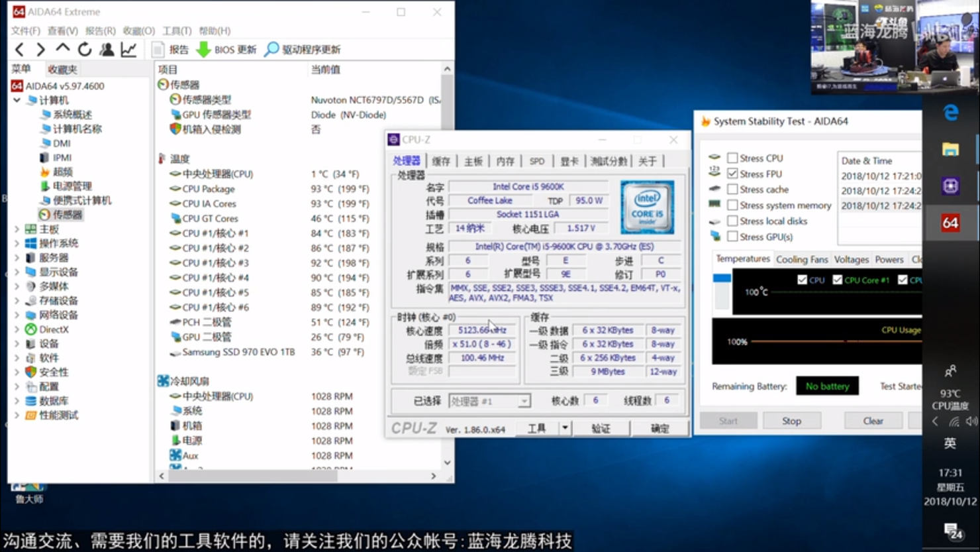Click the AIDA64 back navigation arrow

(19, 49)
